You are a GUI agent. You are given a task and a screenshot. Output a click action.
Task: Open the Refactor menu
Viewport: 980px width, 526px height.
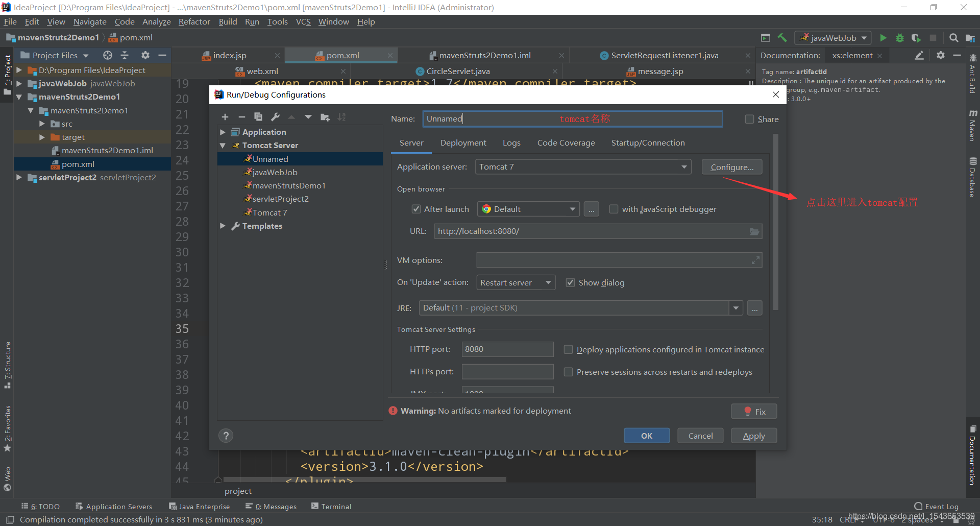pos(194,21)
